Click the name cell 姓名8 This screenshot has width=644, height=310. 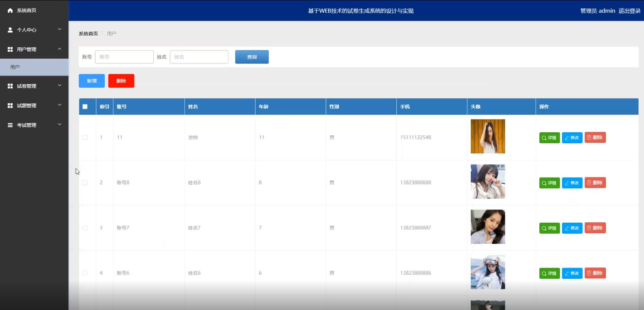(x=194, y=183)
